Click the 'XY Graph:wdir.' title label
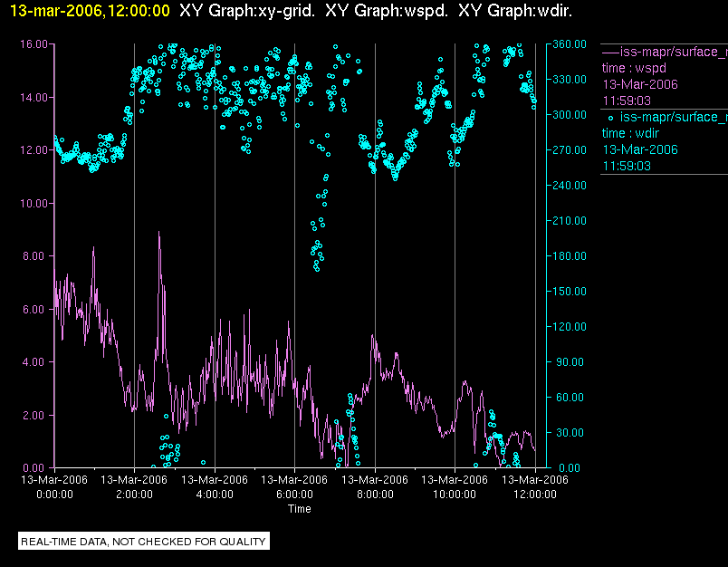Image resolution: width=728 pixels, height=567 pixels. (515, 11)
